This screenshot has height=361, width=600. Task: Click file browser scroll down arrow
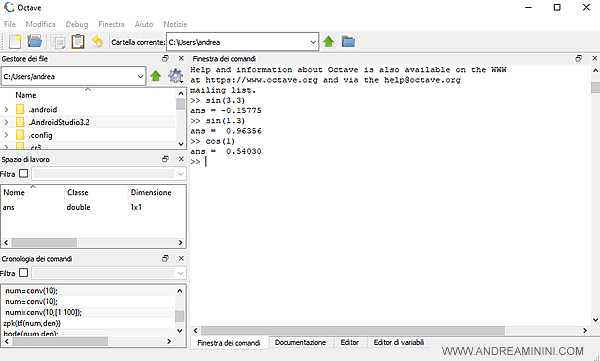[181, 144]
